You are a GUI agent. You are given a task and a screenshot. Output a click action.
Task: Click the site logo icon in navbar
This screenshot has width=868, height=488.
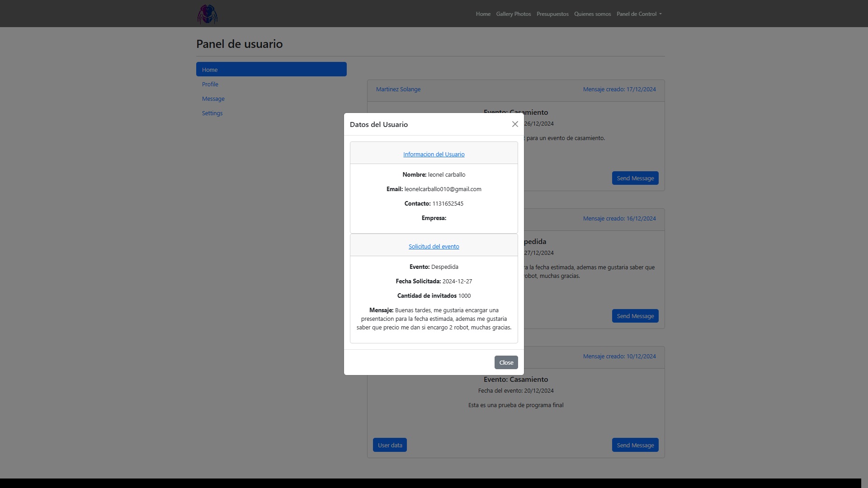pos(208,14)
